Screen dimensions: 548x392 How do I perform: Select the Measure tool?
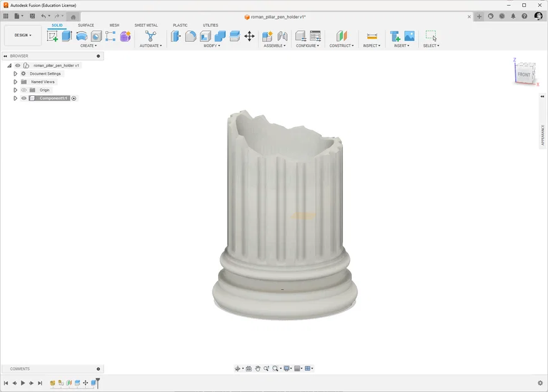click(x=372, y=36)
